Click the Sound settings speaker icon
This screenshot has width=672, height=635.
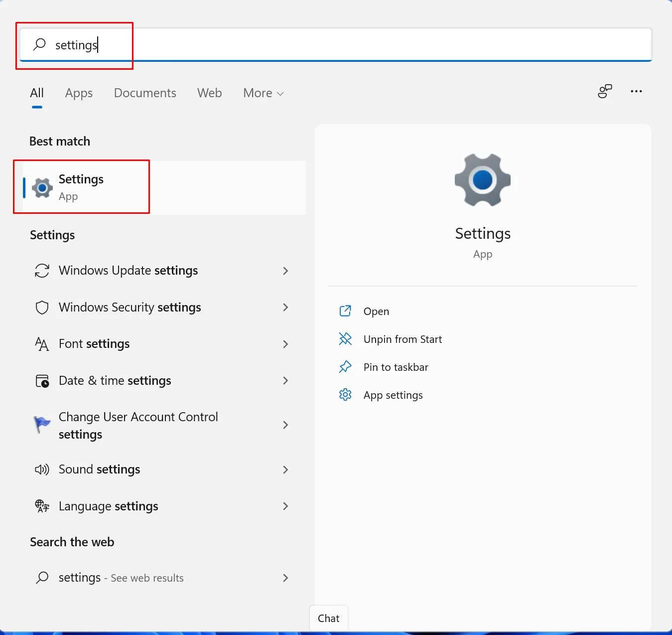tap(42, 470)
